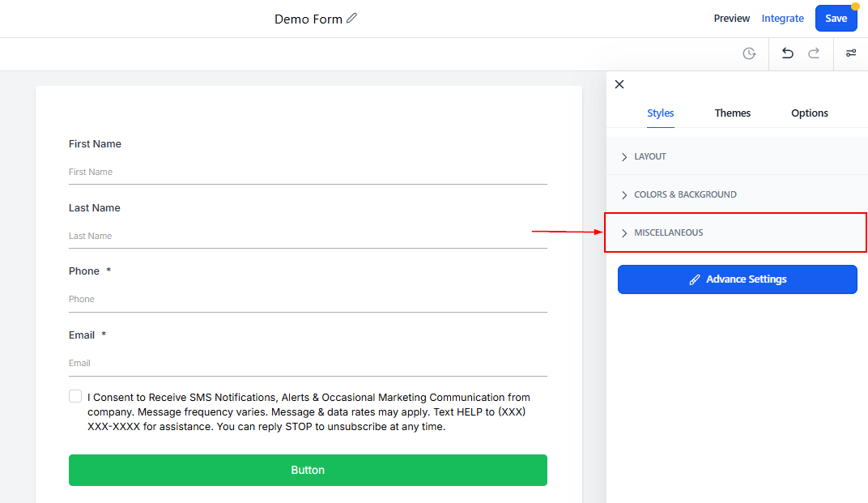This screenshot has height=503, width=868.
Task: Switch to the Themes tab
Action: (x=732, y=113)
